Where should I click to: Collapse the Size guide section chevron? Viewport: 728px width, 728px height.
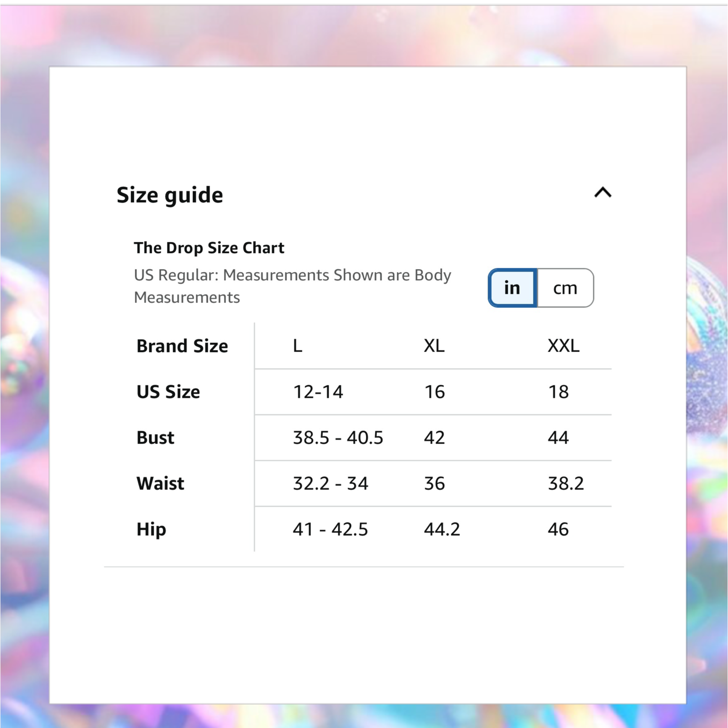pos(603,193)
